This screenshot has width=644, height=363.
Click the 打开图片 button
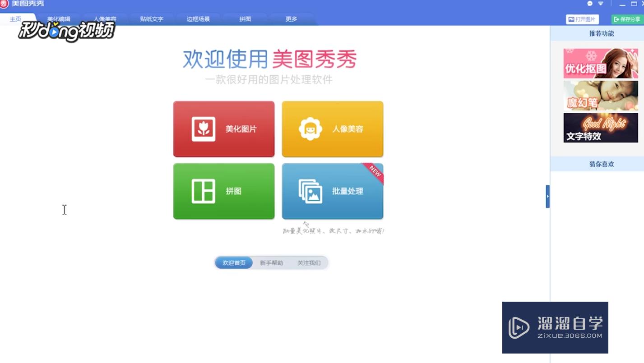click(582, 19)
